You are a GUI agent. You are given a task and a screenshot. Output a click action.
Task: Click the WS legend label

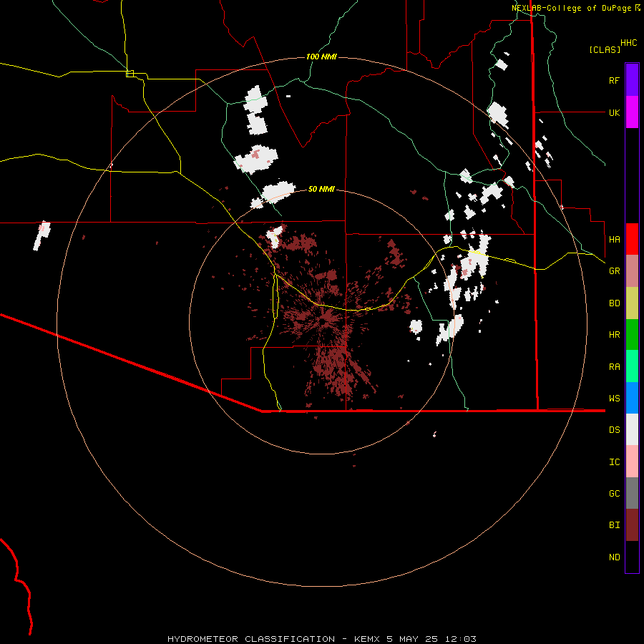pos(615,399)
